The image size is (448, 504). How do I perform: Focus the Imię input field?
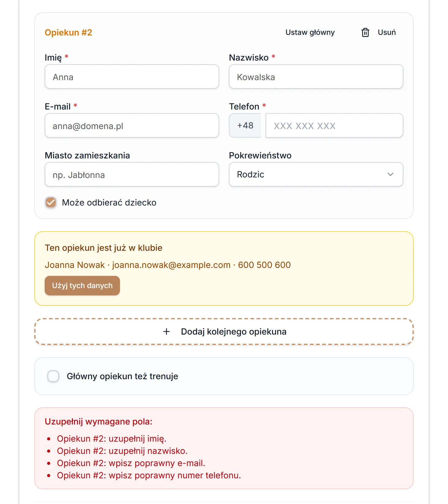[x=132, y=76]
